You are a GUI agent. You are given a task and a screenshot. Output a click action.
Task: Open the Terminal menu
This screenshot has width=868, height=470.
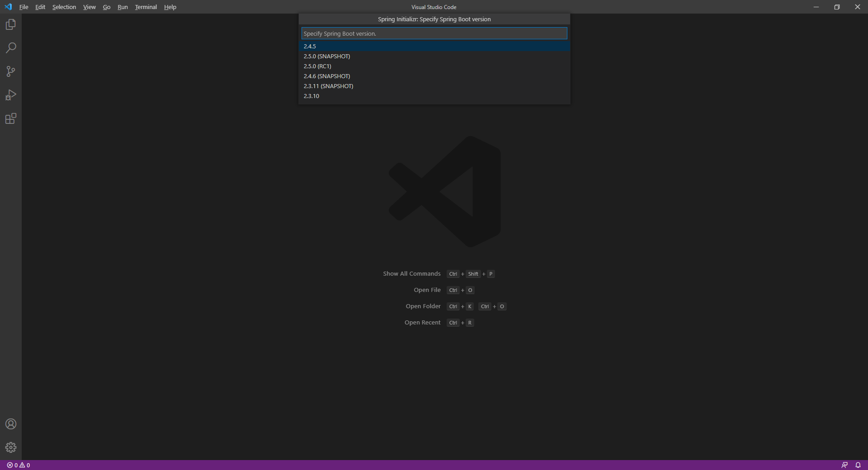146,7
